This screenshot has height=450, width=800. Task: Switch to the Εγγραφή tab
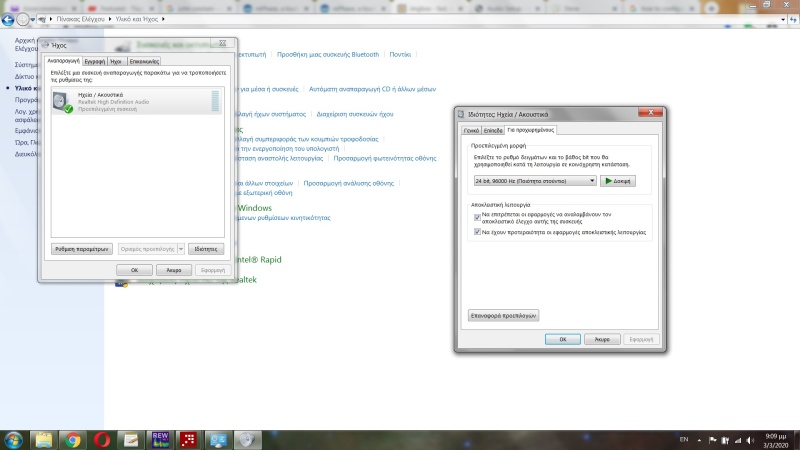[x=95, y=61]
